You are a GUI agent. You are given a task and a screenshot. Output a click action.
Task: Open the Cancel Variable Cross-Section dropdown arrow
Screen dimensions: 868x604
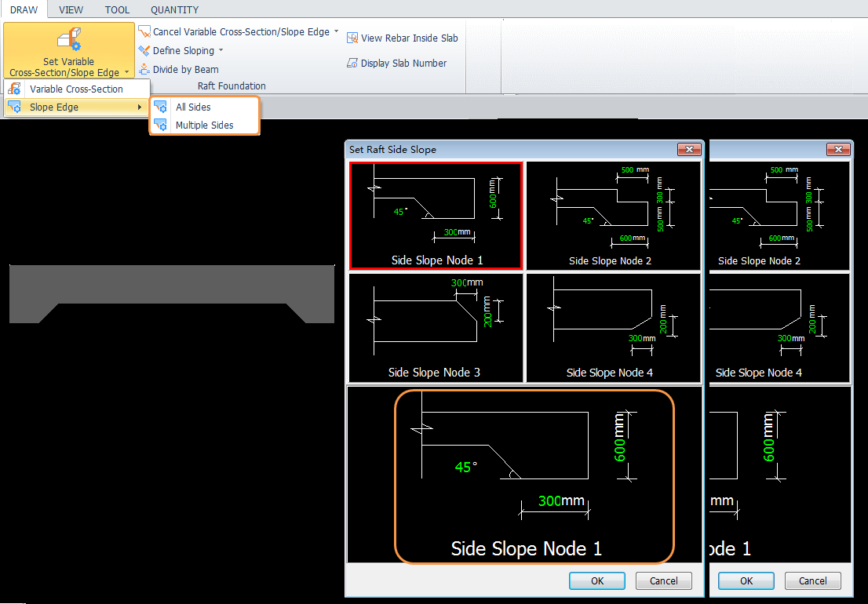coord(336,32)
